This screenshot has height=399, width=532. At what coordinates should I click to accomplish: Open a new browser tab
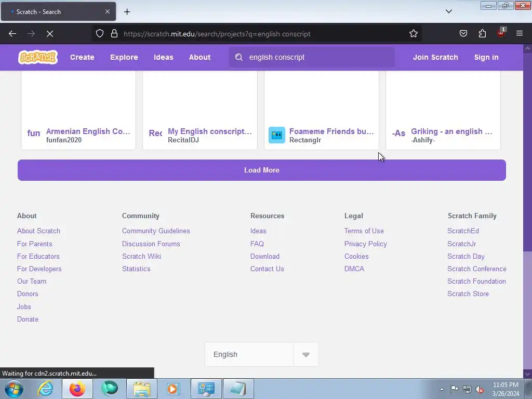(127, 12)
